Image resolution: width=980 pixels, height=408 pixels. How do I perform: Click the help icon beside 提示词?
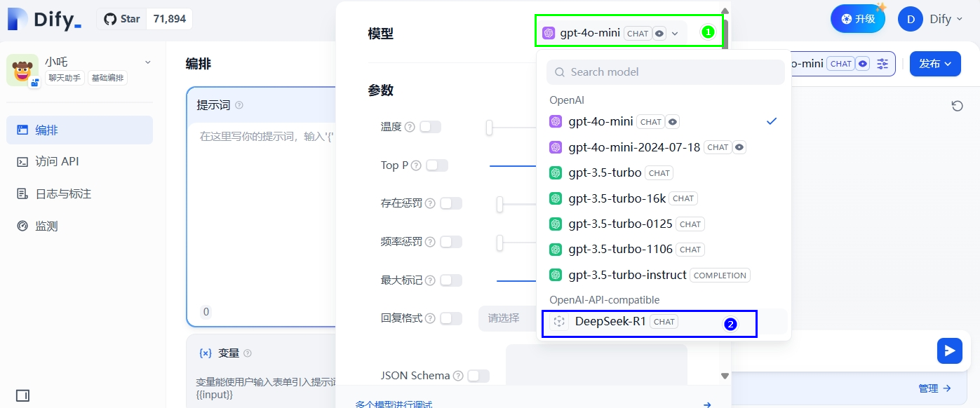[x=239, y=105]
